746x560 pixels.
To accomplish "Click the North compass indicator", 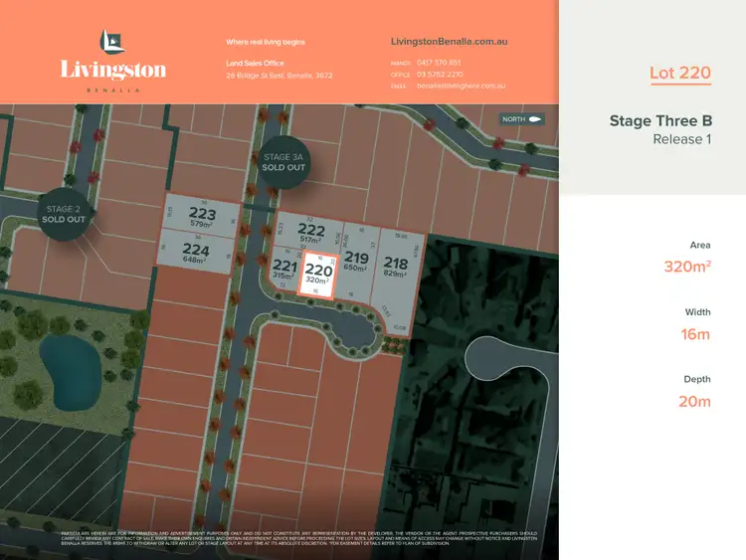I will tap(521, 119).
